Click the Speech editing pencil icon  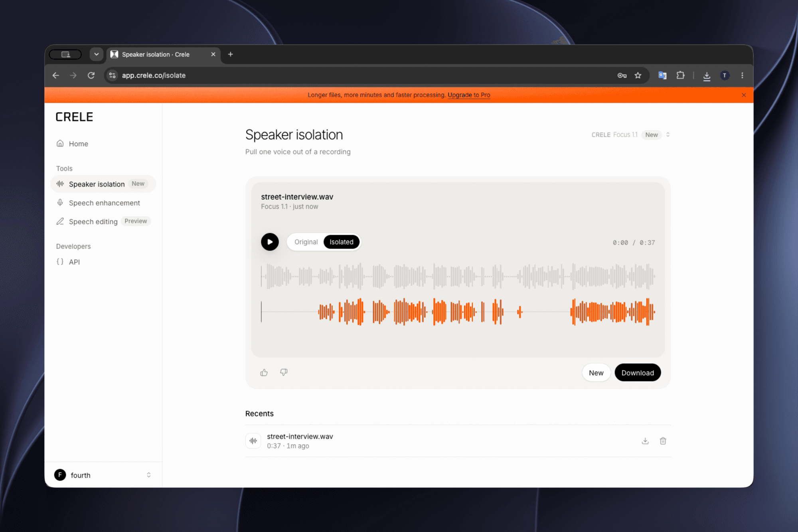(x=60, y=221)
